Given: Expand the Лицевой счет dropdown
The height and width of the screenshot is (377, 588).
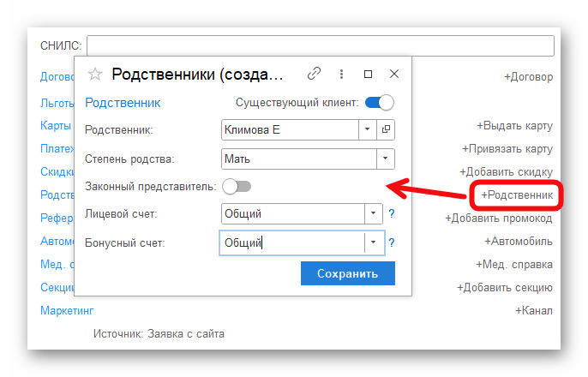Looking at the screenshot, I should point(373,213).
